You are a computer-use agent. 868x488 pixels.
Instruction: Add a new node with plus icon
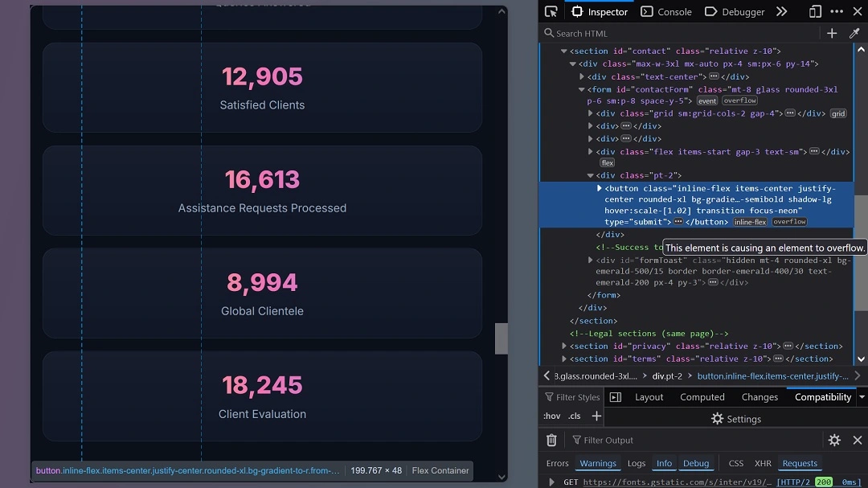click(x=832, y=33)
